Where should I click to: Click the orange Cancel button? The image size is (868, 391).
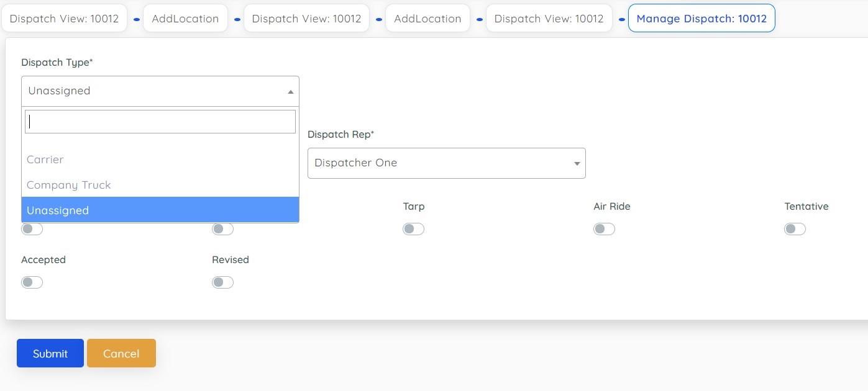[x=121, y=353]
